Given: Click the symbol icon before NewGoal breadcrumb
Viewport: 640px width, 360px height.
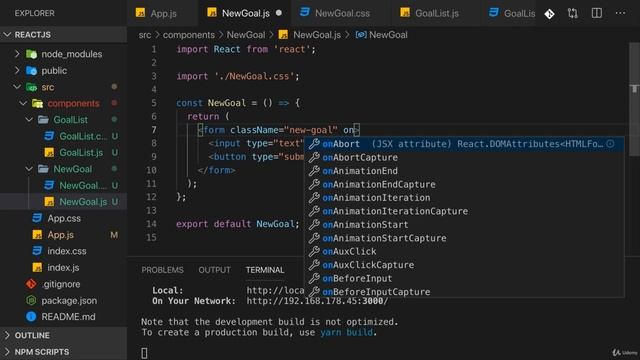Looking at the screenshot, I should 360,35.
